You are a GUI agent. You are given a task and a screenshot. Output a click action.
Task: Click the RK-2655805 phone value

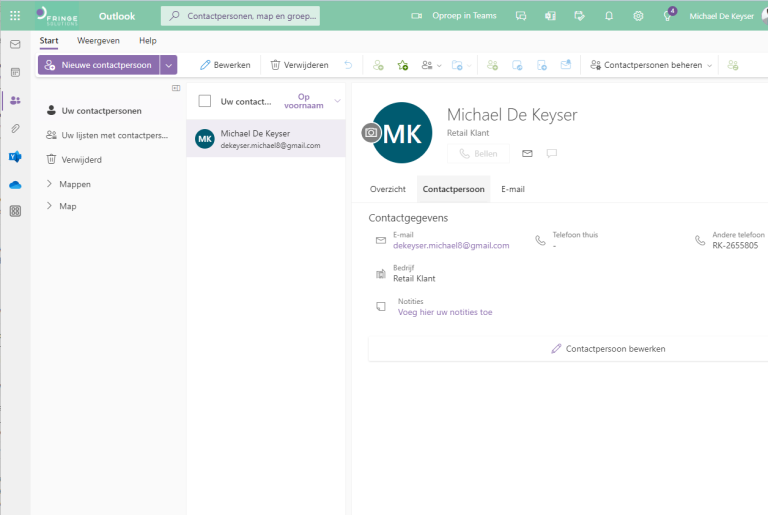pos(735,245)
